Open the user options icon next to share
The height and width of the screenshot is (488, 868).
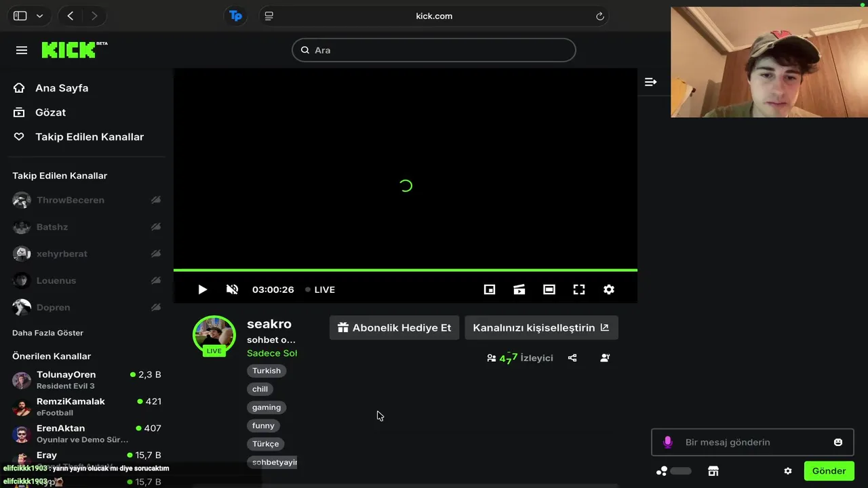point(605,358)
